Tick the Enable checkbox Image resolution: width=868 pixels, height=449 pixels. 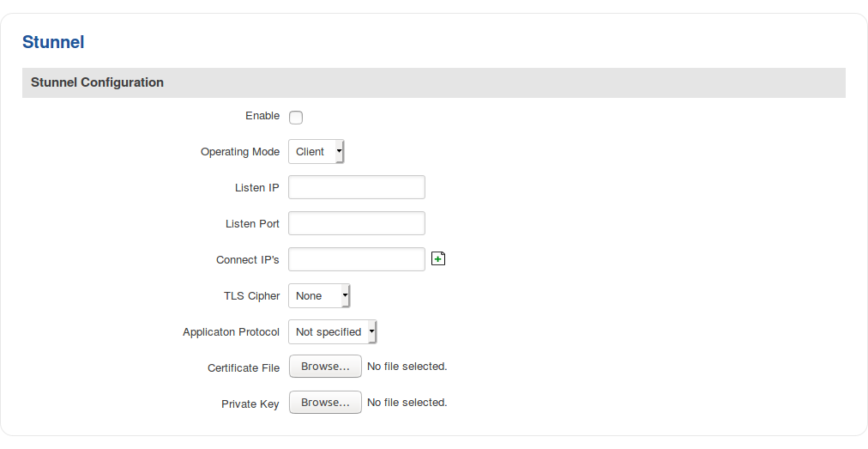click(296, 118)
